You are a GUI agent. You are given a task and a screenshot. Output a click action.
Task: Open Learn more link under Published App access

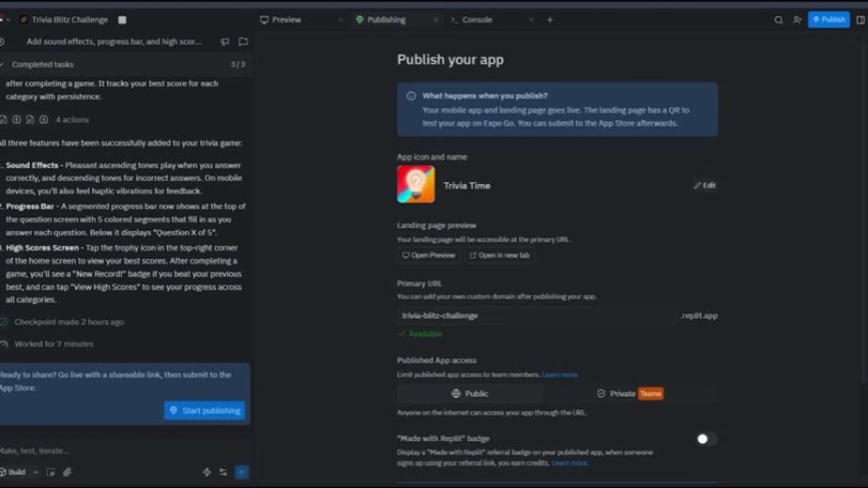coord(559,375)
